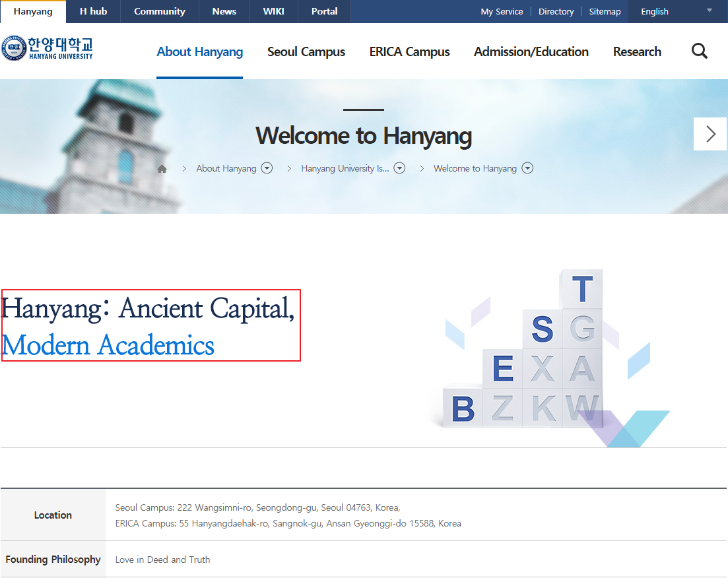Image resolution: width=728 pixels, height=578 pixels.
Task: Click About Hanyang breadcrumb text
Action: [226, 168]
